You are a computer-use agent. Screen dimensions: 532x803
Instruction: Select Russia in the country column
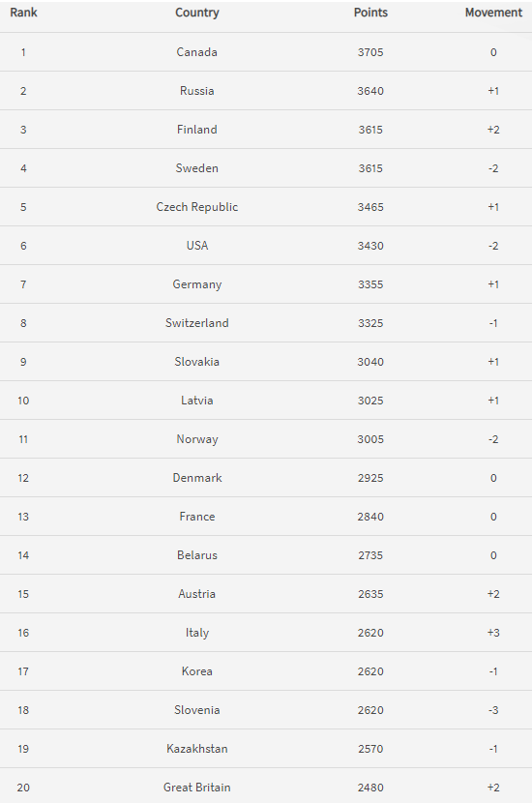[197, 91]
